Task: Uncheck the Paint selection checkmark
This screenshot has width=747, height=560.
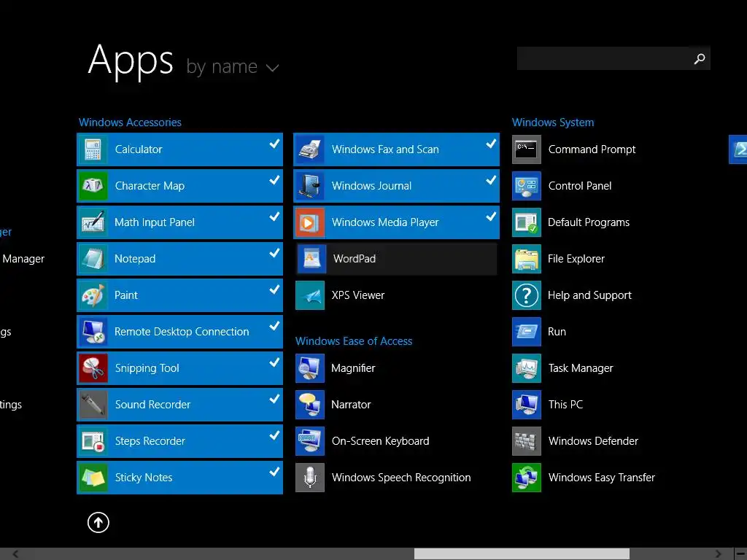Action: point(274,289)
